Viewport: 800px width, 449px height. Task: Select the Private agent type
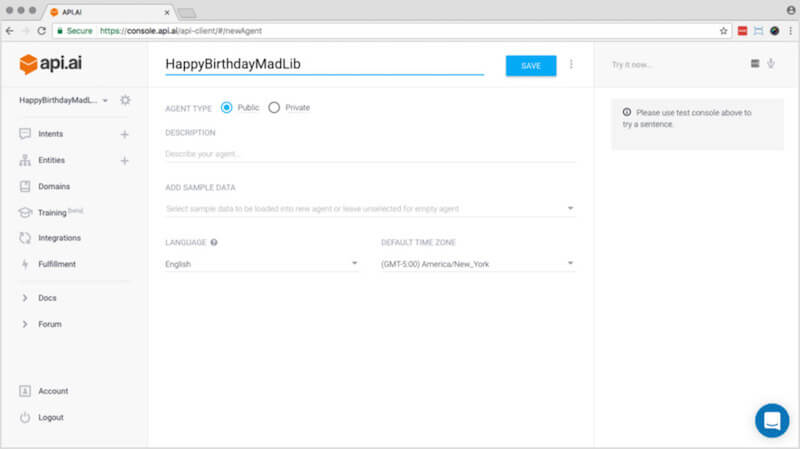tap(274, 108)
